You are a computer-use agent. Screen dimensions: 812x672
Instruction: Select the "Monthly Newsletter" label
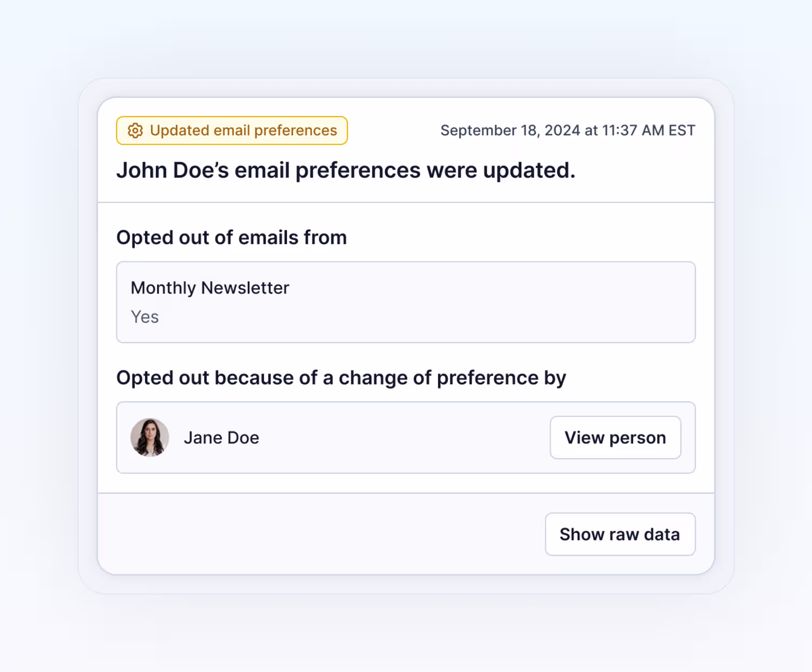point(210,288)
